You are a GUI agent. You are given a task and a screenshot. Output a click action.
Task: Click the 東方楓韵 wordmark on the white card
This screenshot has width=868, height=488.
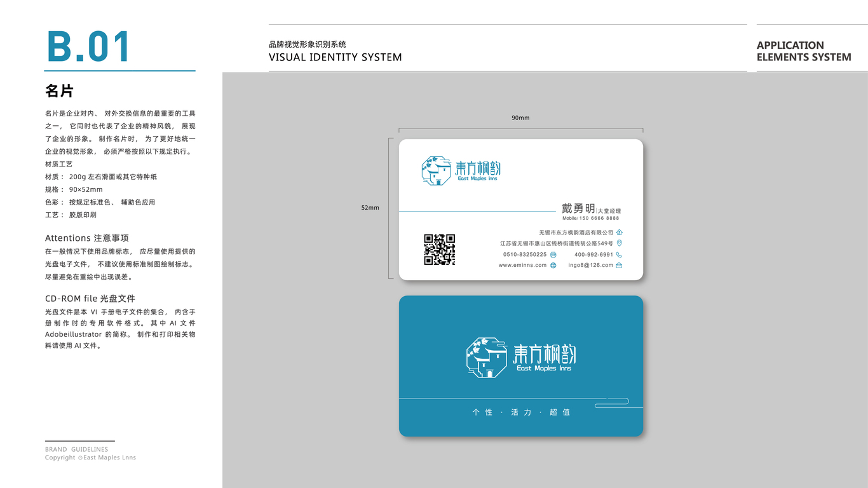478,168
